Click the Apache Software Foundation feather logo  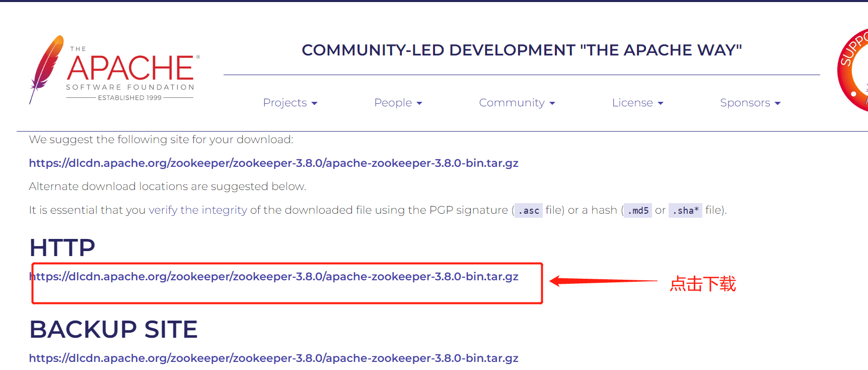tap(114, 70)
